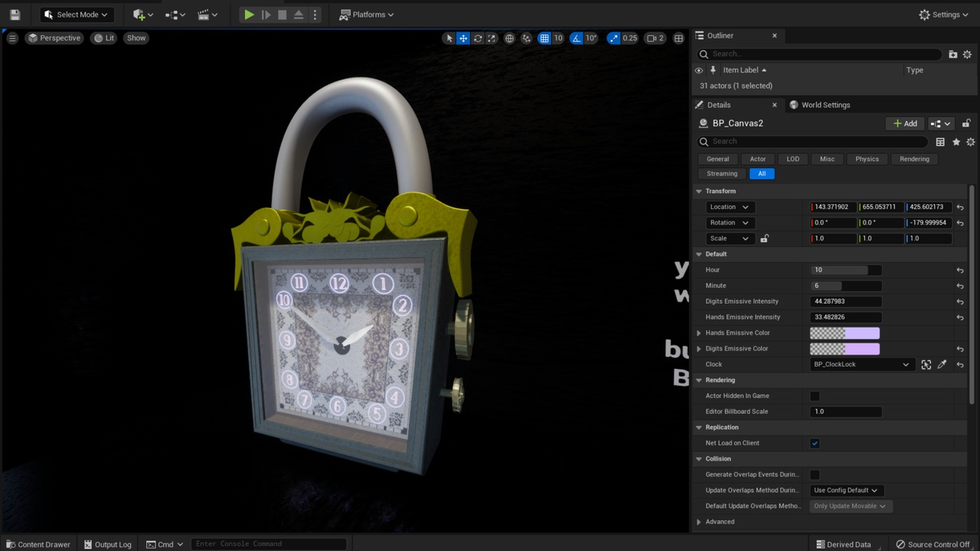This screenshot has height=551, width=980.
Task: Open the viewport Show menu
Action: coord(136,38)
